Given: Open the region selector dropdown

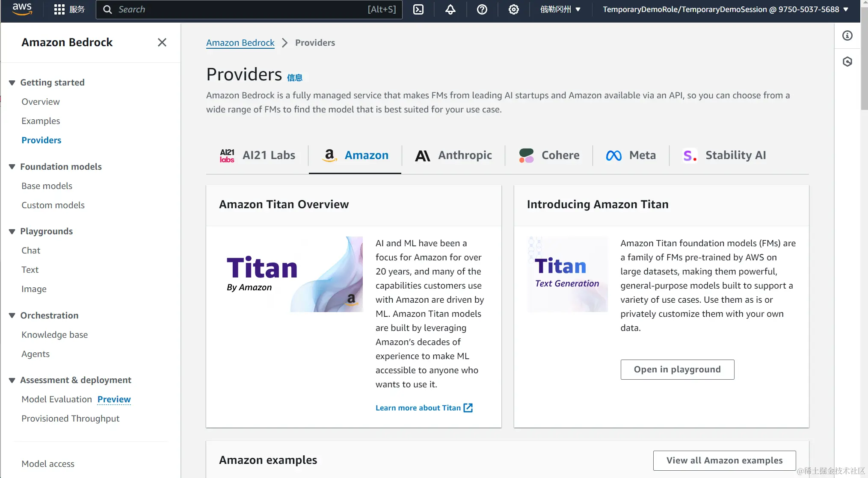Looking at the screenshot, I should click(x=560, y=9).
